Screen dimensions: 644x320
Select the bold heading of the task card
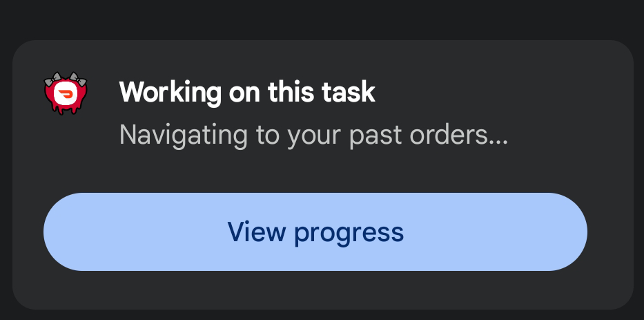(x=247, y=92)
